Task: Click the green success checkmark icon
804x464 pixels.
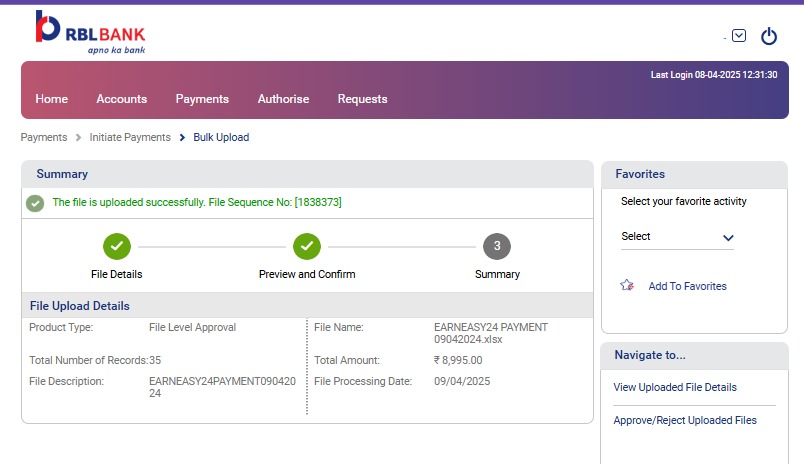Action: (x=35, y=203)
